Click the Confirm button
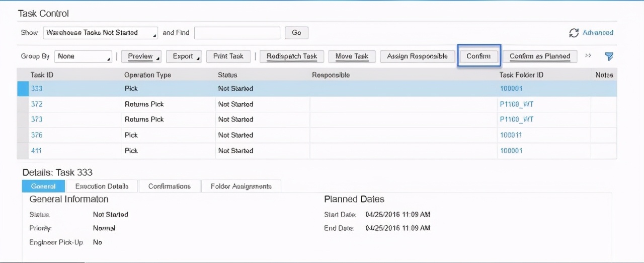Image resolution: width=644 pixels, height=263 pixels. [x=478, y=56]
